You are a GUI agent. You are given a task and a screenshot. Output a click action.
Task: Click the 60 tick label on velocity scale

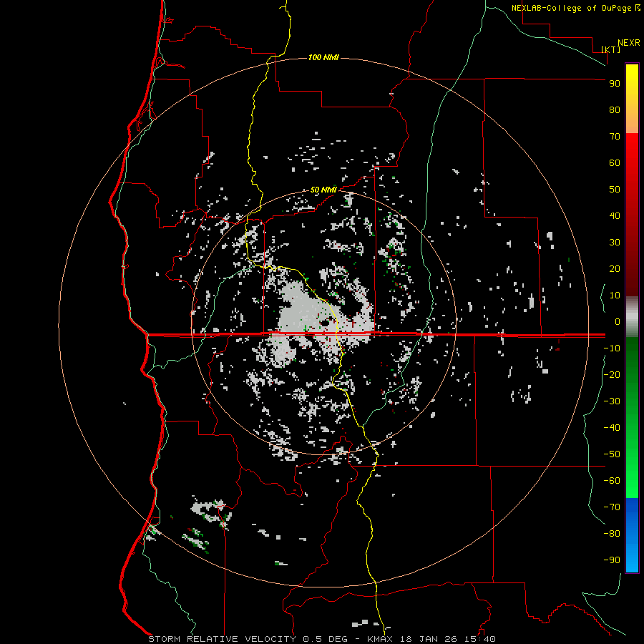615,163
